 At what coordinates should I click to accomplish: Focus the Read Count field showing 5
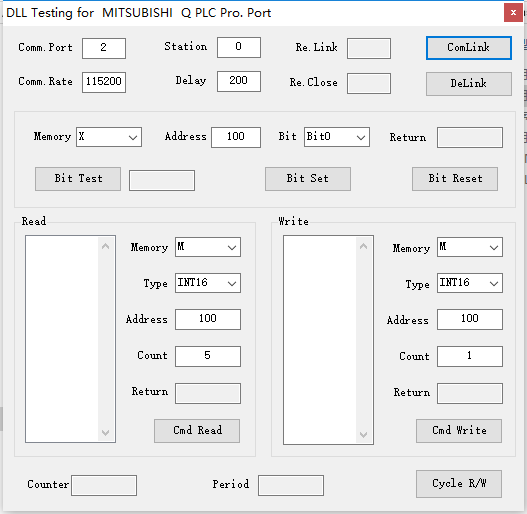pos(208,356)
